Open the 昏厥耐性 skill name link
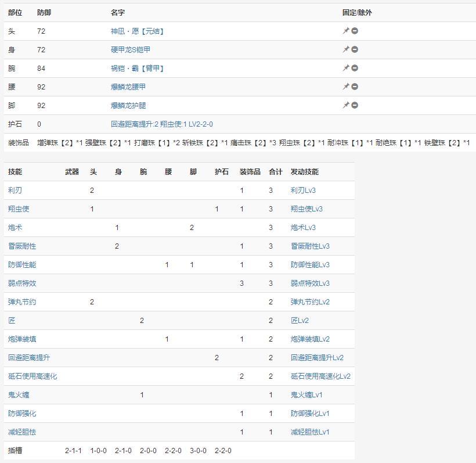476x463 pixels. (22, 246)
